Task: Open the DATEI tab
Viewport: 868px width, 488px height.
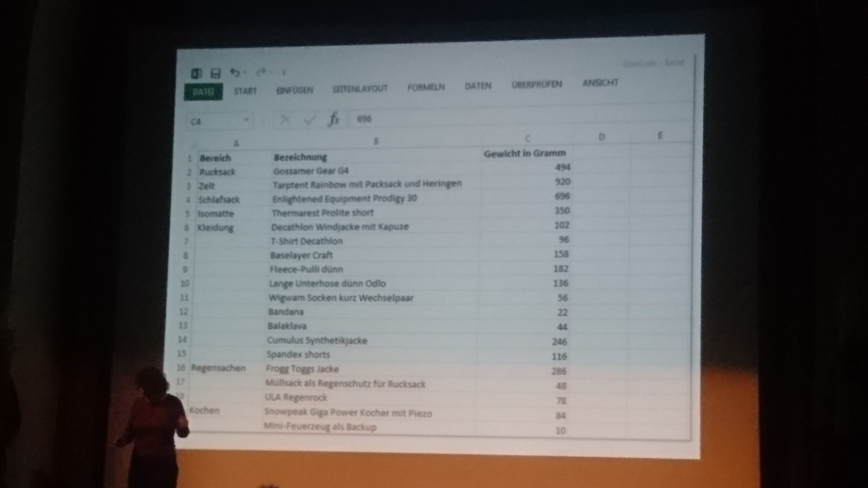Action: 203,92
